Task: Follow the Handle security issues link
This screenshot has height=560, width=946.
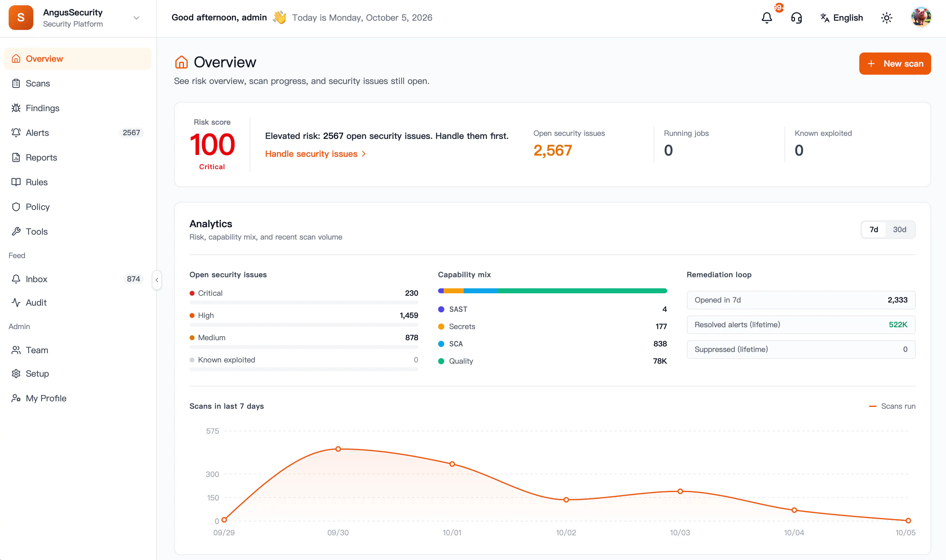Action: pos(315,154)
